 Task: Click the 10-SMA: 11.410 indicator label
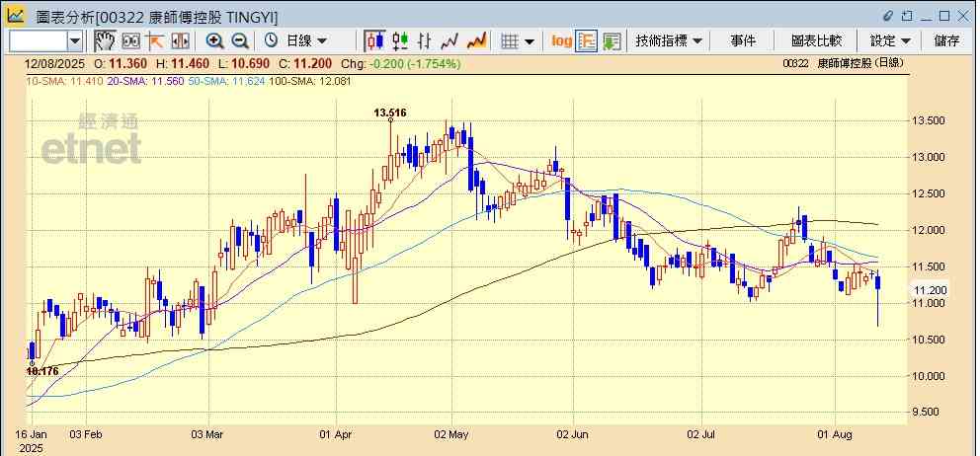(64, 81)
